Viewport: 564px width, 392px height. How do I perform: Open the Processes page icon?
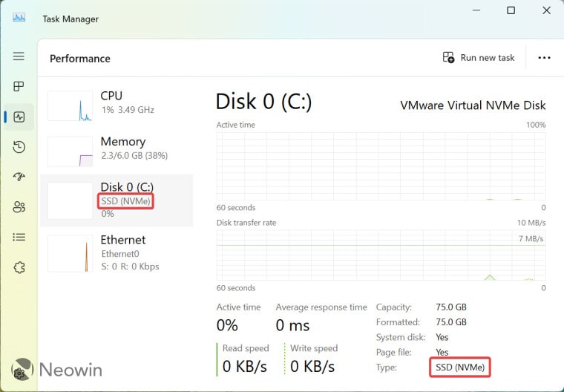coord(19,87)
